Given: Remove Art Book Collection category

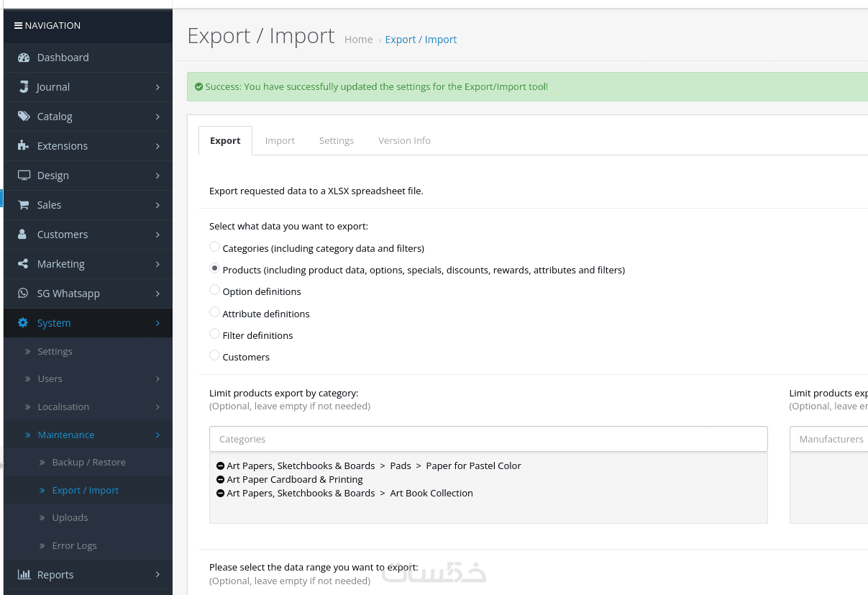Looking at the screenshot, I should 221,494.
